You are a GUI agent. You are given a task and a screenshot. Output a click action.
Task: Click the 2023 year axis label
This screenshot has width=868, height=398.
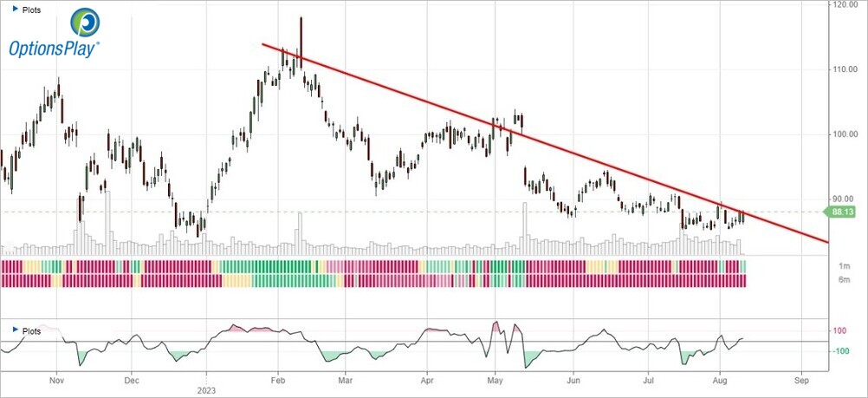click(x=206, y=390)
